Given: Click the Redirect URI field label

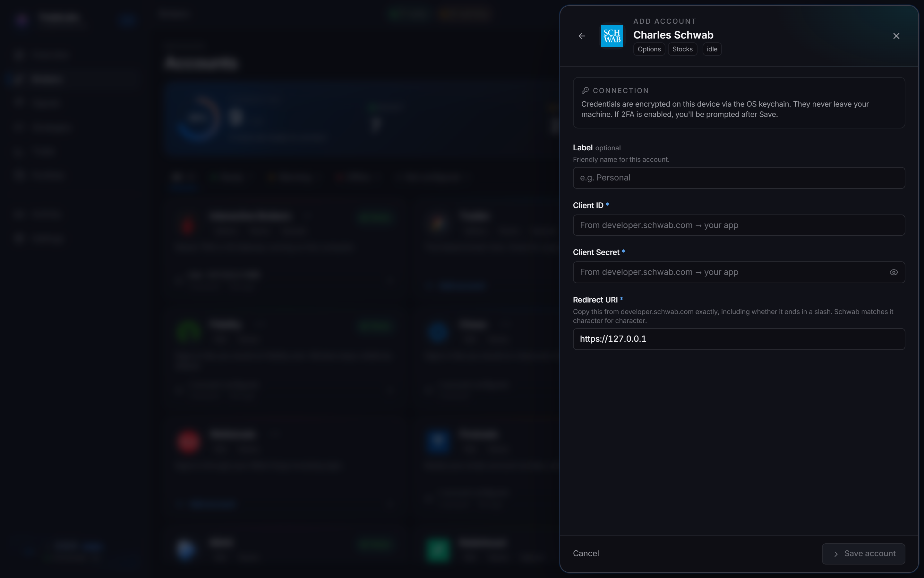Looking at the screenshot, I should click(595, 300).
